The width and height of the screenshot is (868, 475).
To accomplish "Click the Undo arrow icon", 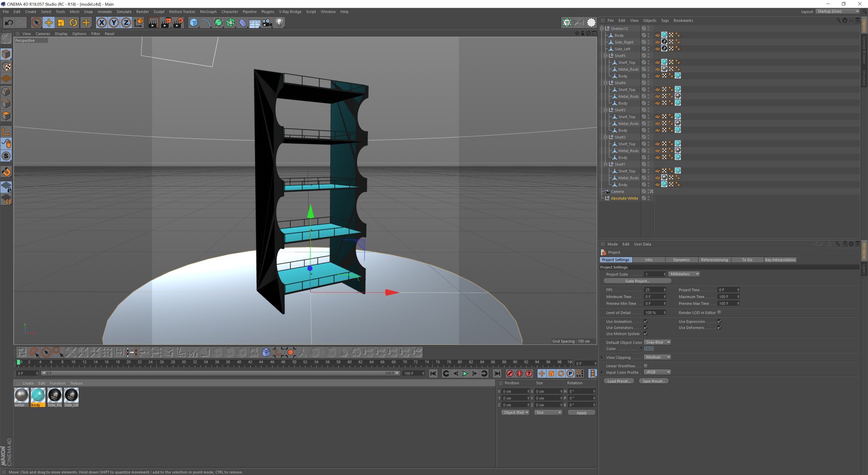I will (x=9, y=23).
